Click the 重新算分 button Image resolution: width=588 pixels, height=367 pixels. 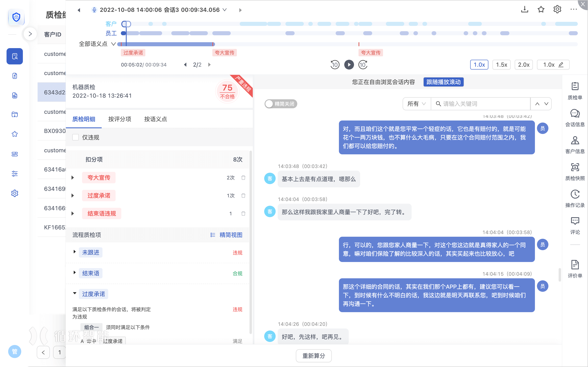click(x=313, y=356)
